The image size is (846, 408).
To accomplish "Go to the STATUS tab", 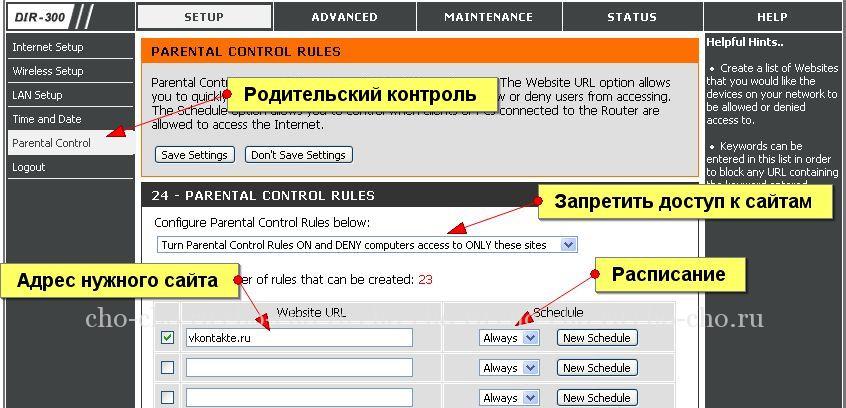I will [x=631, y=17].
